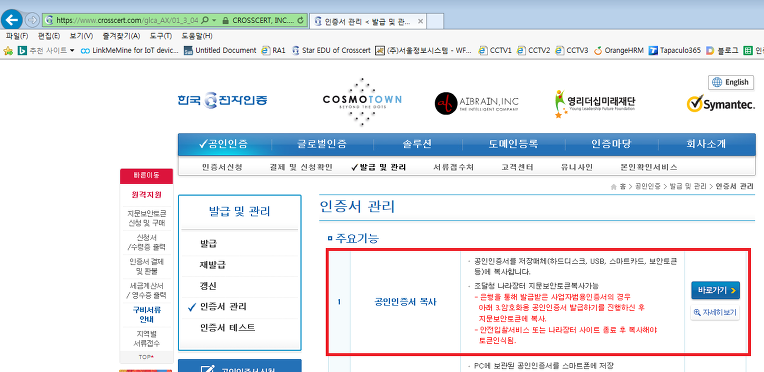Viewport: 764px width, 372px height.
Task: Click the AIBRAIN, INC logo
Action: coord(477,103)
